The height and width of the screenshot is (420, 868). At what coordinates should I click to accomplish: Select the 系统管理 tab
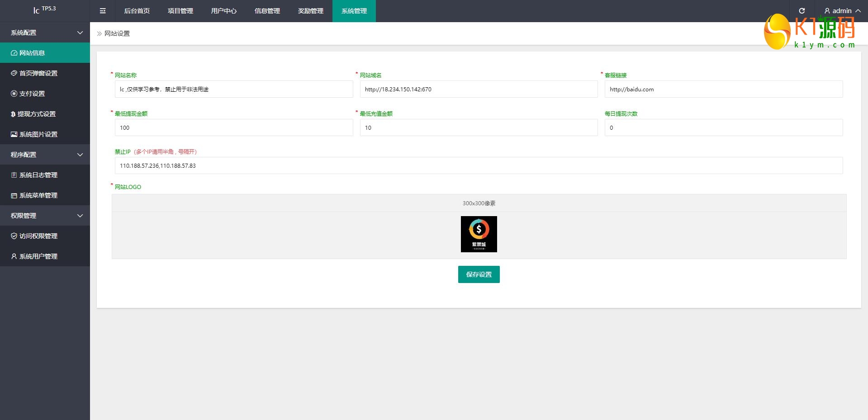pos(354,11)
